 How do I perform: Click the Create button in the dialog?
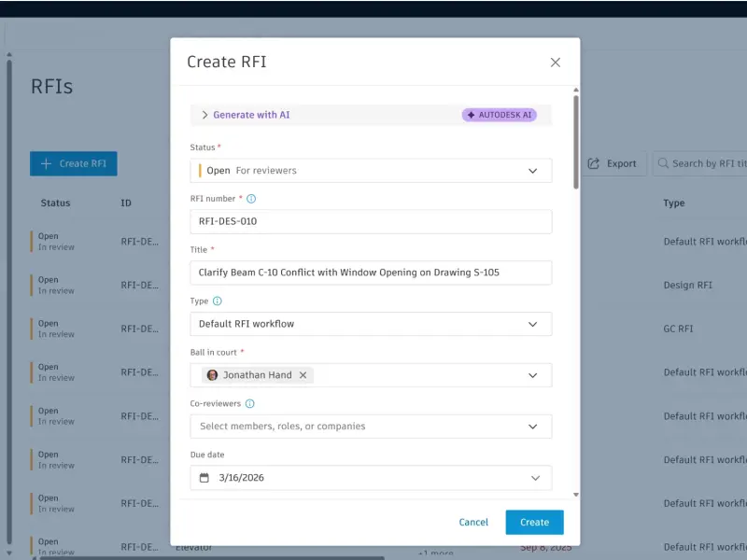tap(534, 523)
